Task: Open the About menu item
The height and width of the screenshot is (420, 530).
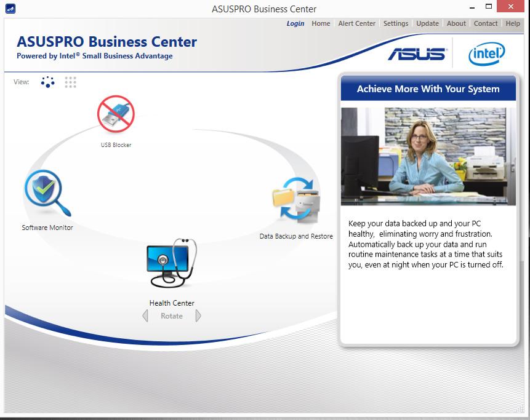Action: click(456, 23)
